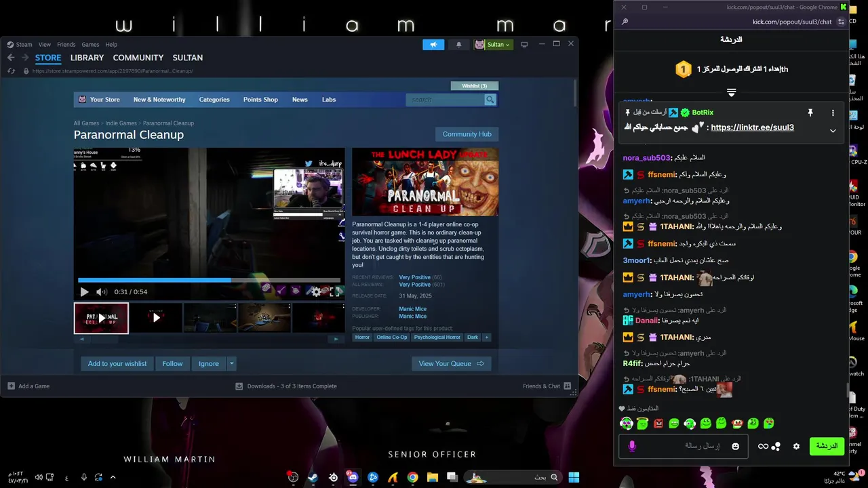Play the Paranormal Cleanup trailer video
The height and width of the screenshot is (488, 868).
pyautogui.click(x=84, y=292)
